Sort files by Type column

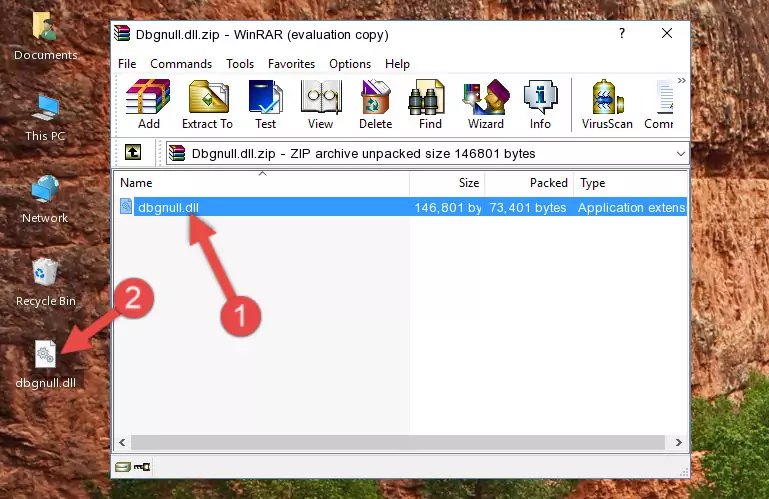pyautogui.click(x=631, y=183)
